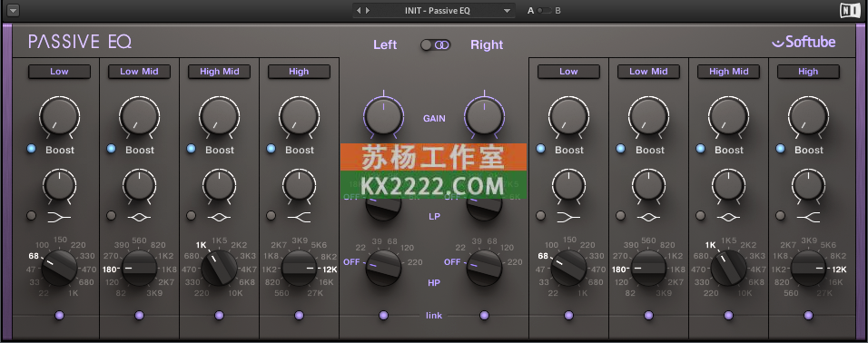The width and height of the screenshot is (868, 343).
Task: Open the plugin menu arrow at top-left
Action: click(14, 10)
